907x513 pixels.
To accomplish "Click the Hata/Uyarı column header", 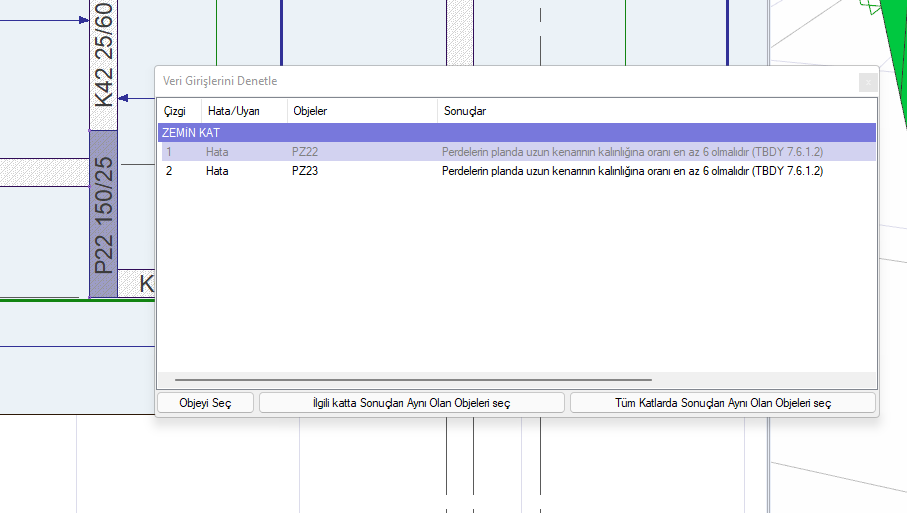I will 232,111.
